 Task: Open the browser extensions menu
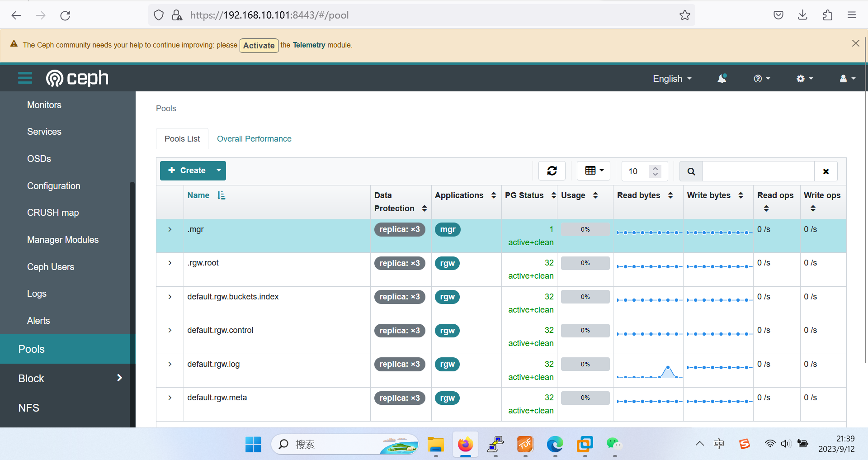(827, 15)
